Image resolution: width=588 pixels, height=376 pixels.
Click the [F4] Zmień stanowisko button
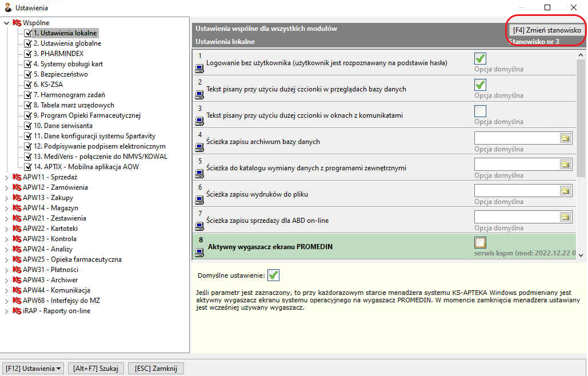point(546,30)
